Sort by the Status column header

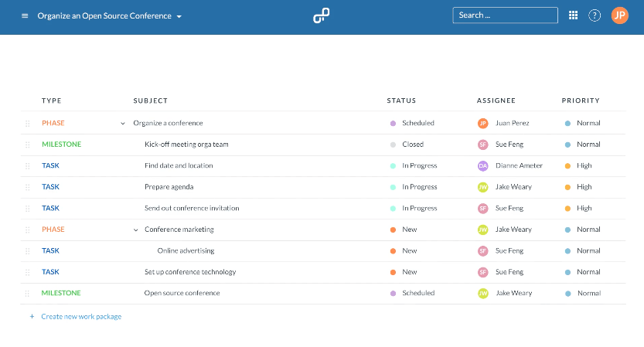401,100
